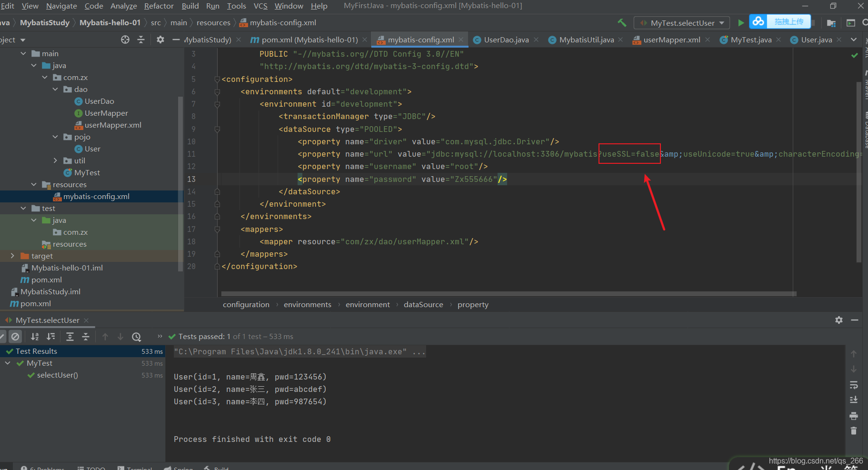Open the test history clock icon

[x=137, y=336]
